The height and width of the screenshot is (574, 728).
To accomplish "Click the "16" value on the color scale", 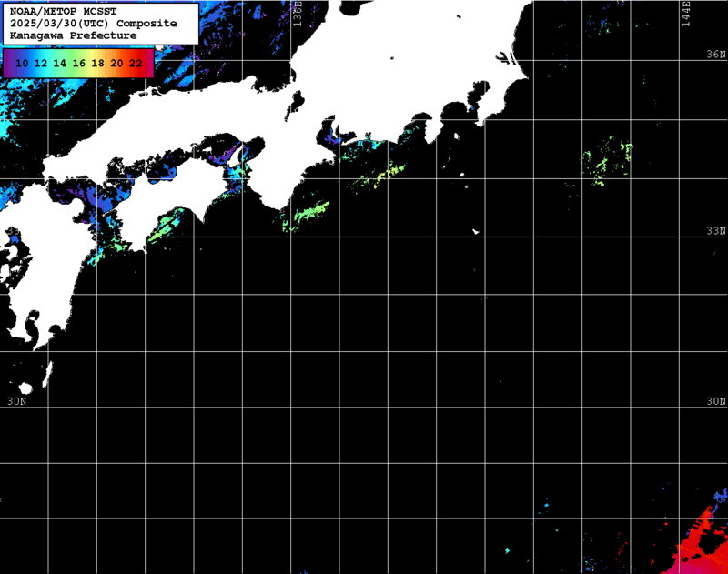I will (79, 63).
